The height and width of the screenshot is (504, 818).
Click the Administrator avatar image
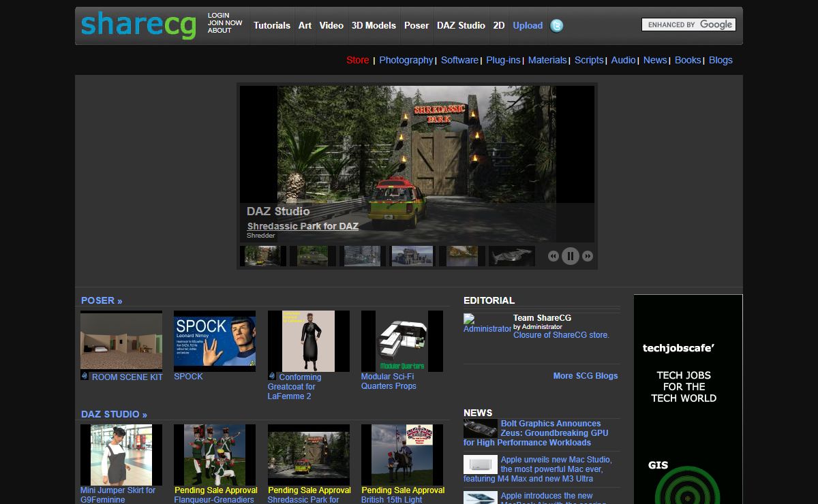(x=487, y=324)
